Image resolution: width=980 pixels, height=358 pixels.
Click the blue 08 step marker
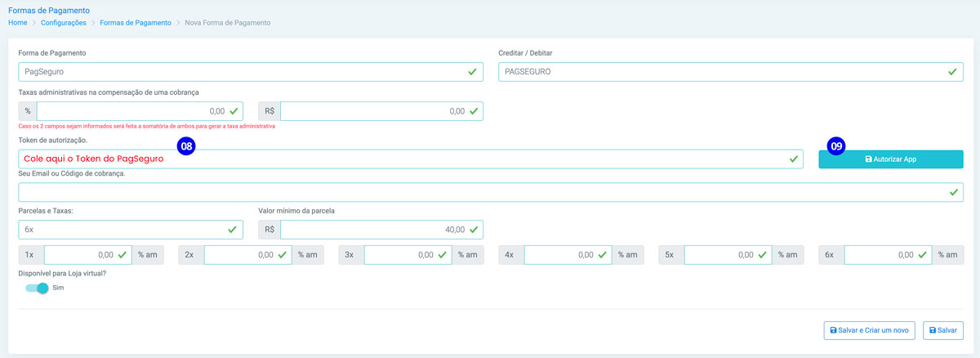[186, 147]
